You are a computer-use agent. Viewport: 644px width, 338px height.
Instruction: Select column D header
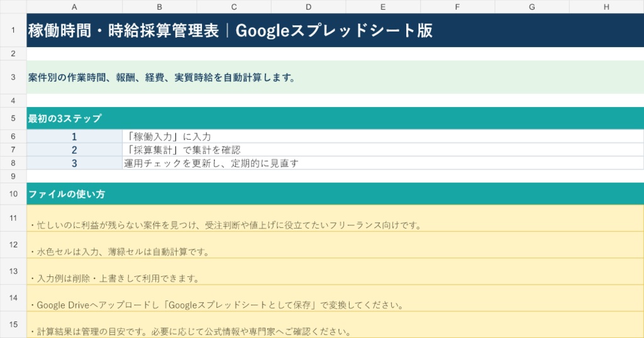[308, 6]
